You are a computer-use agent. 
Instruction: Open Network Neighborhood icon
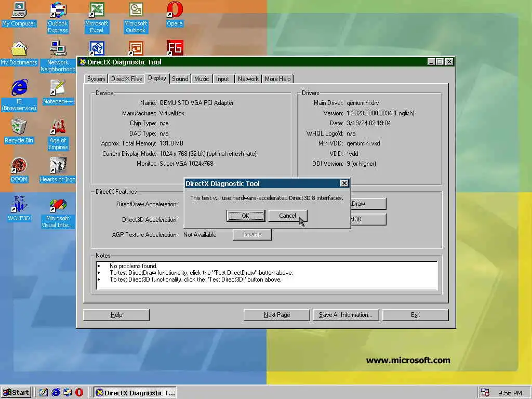click(x=58, y=56)
